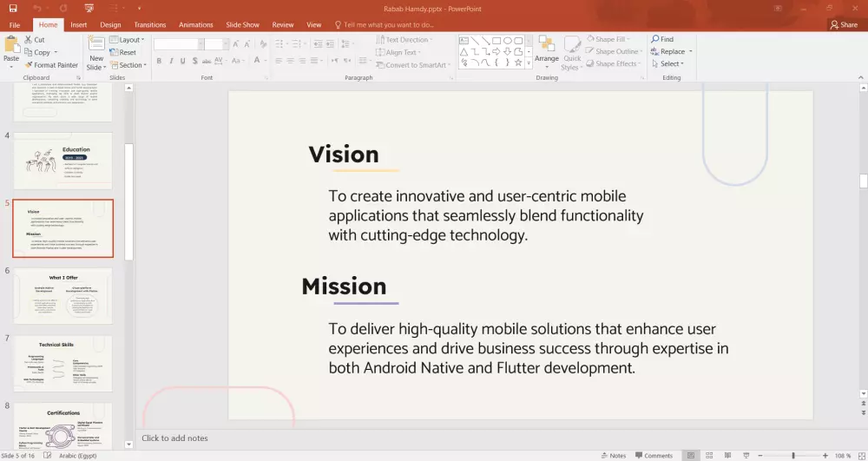Open Text Direction menu
The width and height of the screenshot is (868, 461).
(404, 40)
